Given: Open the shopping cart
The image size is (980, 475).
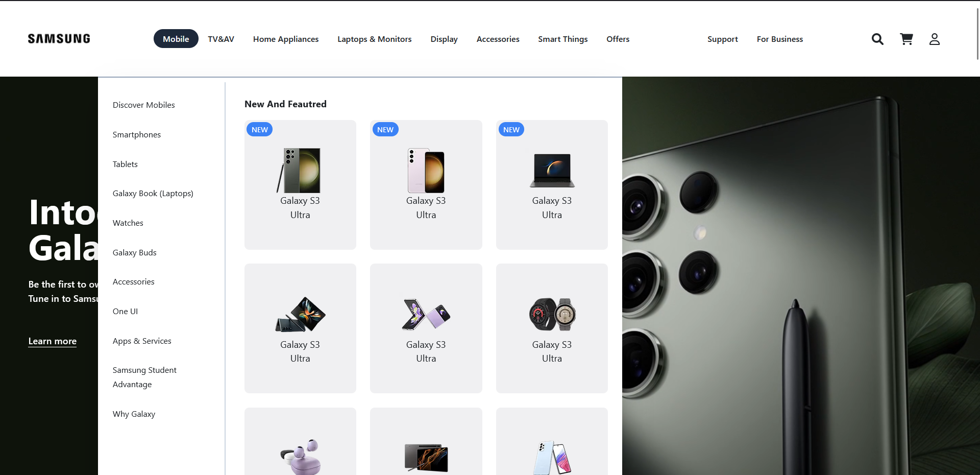Looking at the screenshot, I should click(906, 39).
